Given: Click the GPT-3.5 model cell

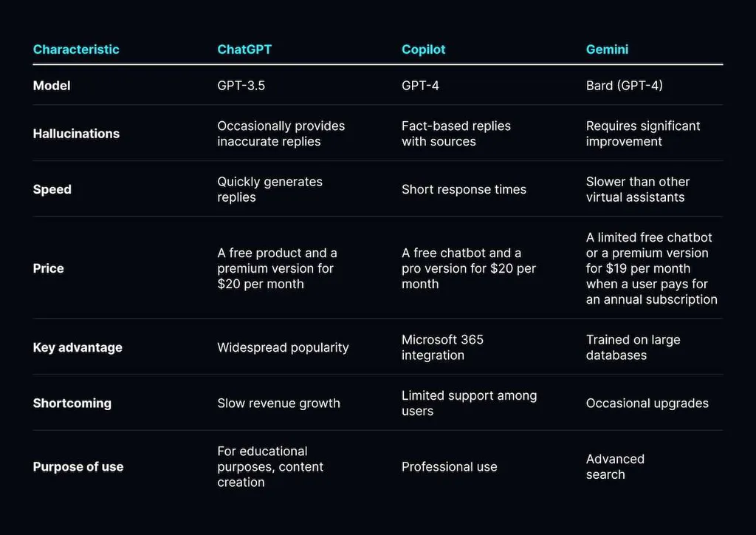Looking at the screenshot, I should tap(241, 86).
